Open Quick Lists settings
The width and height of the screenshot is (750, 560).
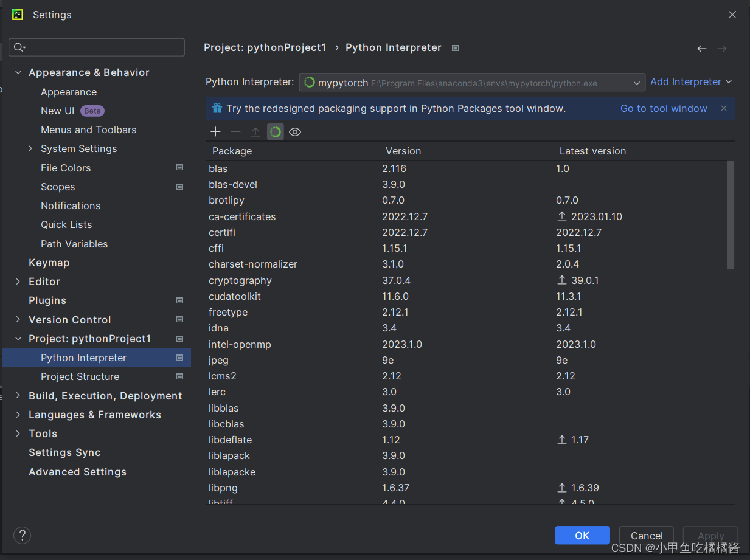click(66, 224)
